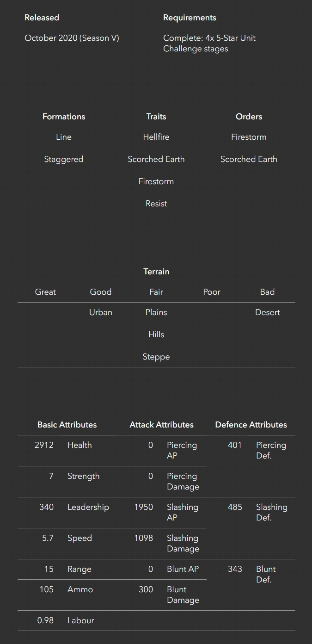The width and height of the screenshot is (312, 644).
Task: Click the Desert terrain entry
Action: [x=267, y=312]
